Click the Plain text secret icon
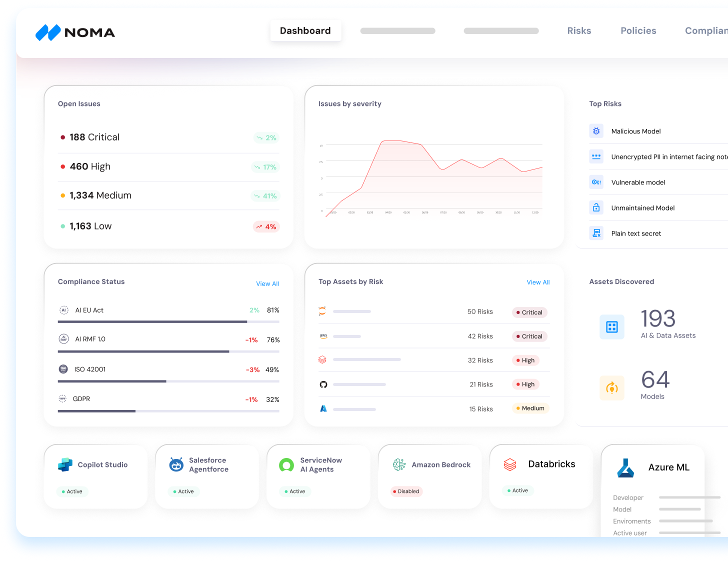This screenshot has height=561, width=728. point(596,232)
